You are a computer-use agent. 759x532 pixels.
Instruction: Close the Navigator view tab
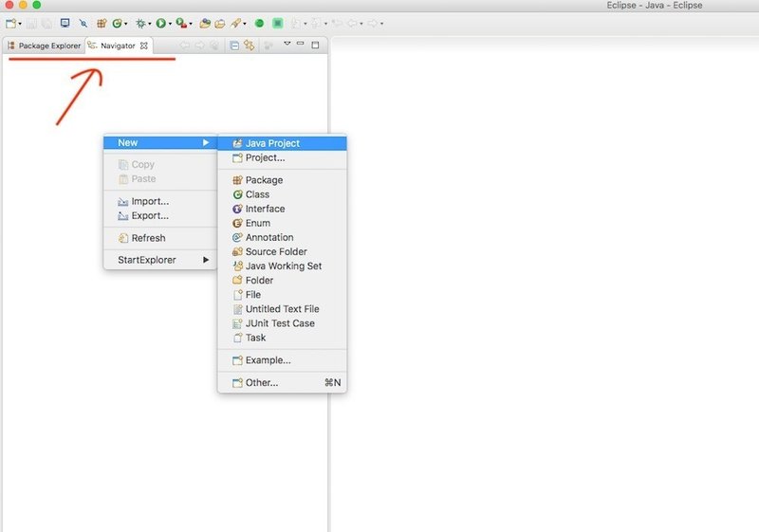tap(144, 46)
